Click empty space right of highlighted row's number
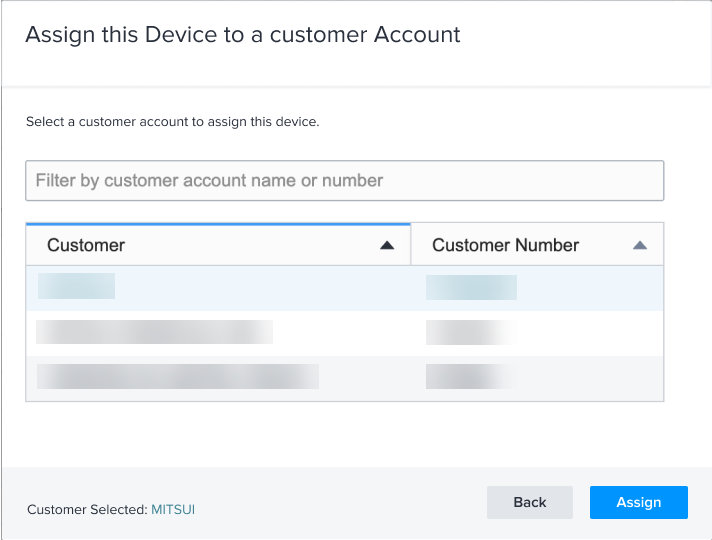This screenshot has width=712, height=540. (x=590, y=287)
